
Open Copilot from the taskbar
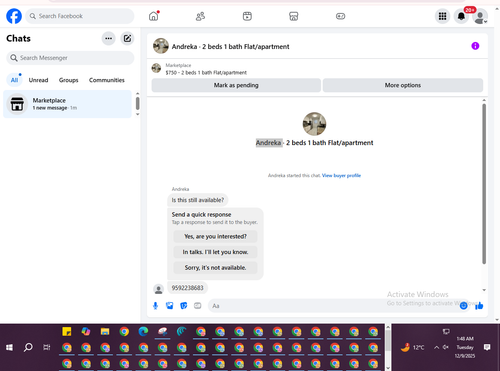(x=86, y=332)
